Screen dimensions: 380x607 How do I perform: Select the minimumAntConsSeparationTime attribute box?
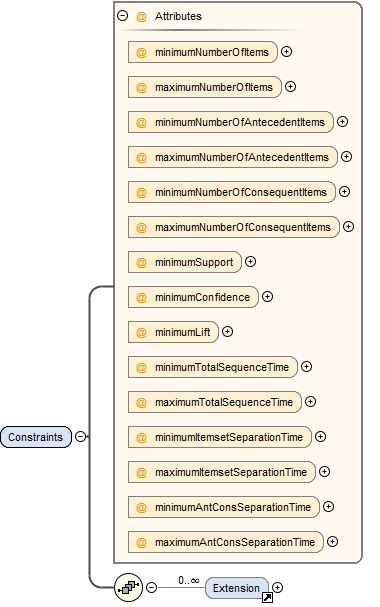(x=224, y=507)
